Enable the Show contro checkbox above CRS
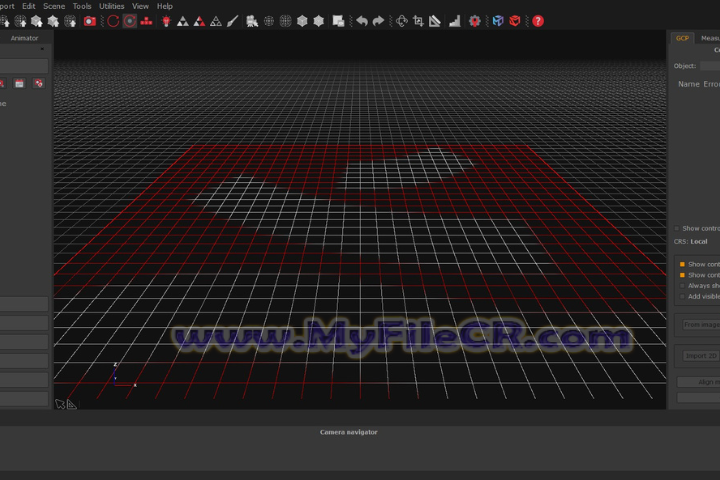Image resolution: width=720 pixels, height=480 pixels. coord(676,228)
